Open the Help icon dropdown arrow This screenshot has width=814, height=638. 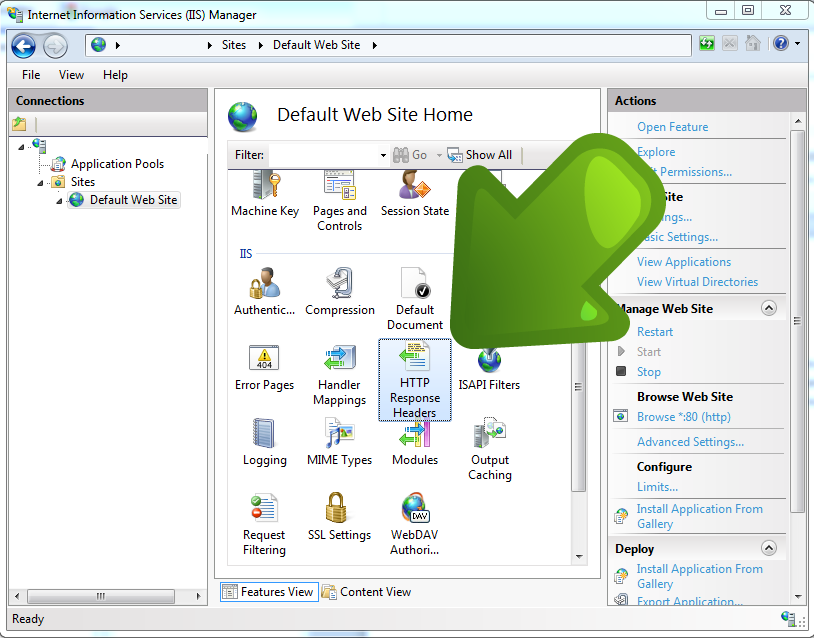click(x=798, y=44)
